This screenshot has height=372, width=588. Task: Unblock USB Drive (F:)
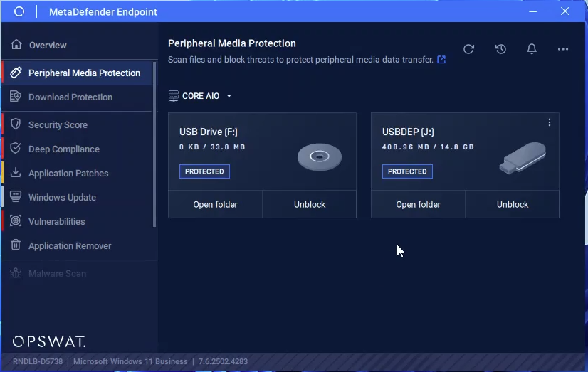coord(310,205)
